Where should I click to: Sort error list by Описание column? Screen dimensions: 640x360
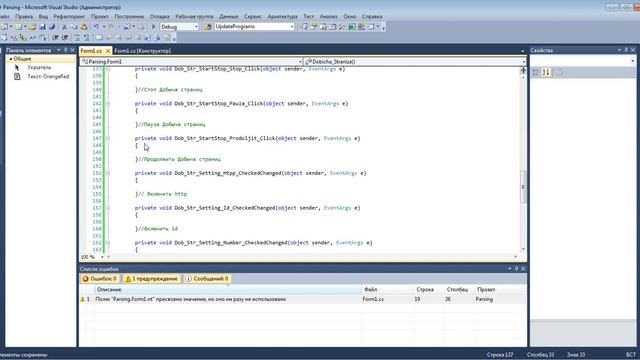pos(228,289)
